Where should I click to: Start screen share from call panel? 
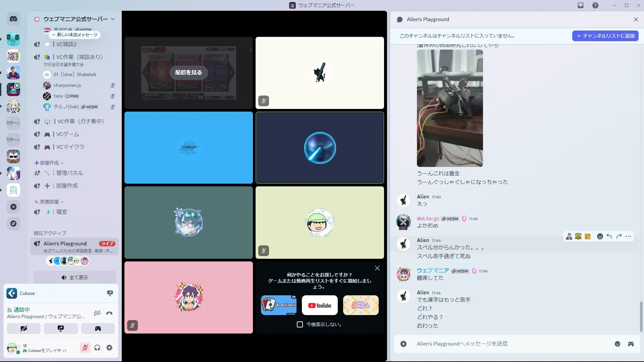pyautogui.click(x=61, y=328)
